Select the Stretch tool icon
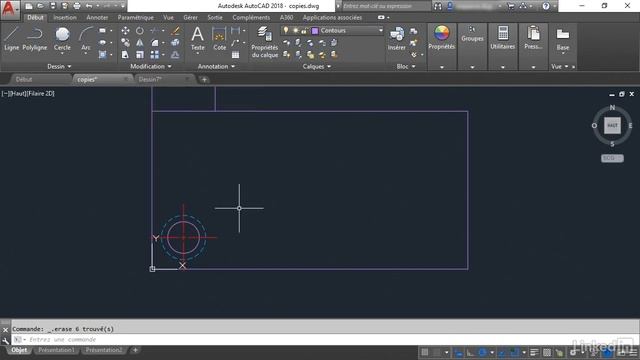Image resolution: width=640 pixels, height=360 pixels. coord(125,54)
